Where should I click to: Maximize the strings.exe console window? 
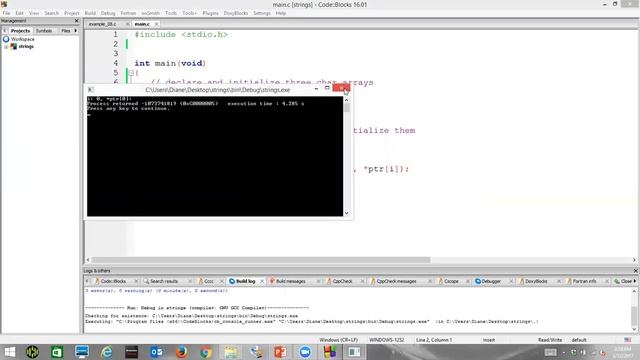pyautogui.click(x=327, y=88)
